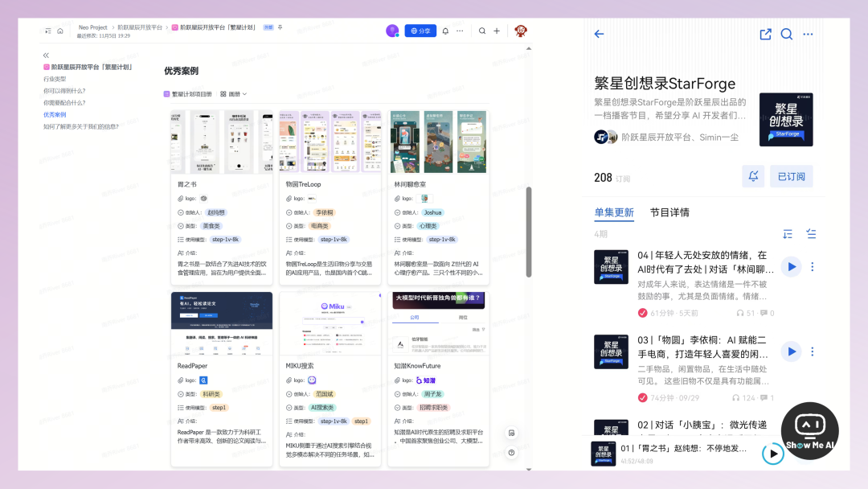Viewport: 868px width, 489px height.
Task: Open the 知潜KnowFuture card cover image
Action: 439,323
